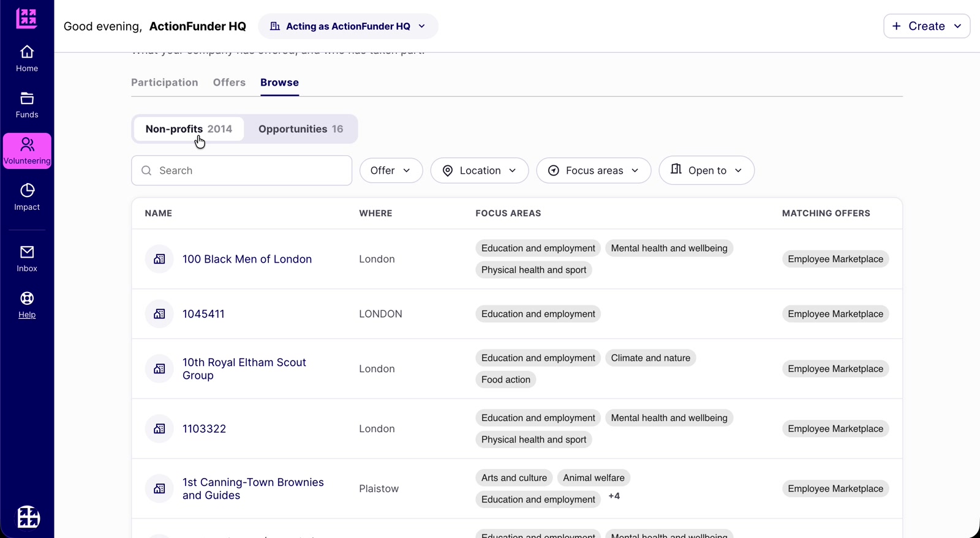Click the grid icon at the sidebar bottom

(28, 517)
